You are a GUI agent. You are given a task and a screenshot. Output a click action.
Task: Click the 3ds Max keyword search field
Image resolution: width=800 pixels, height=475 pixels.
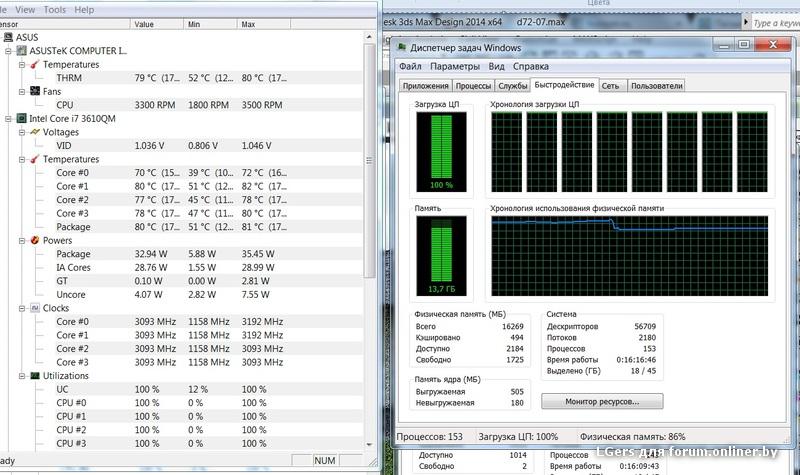coord(776,23)
